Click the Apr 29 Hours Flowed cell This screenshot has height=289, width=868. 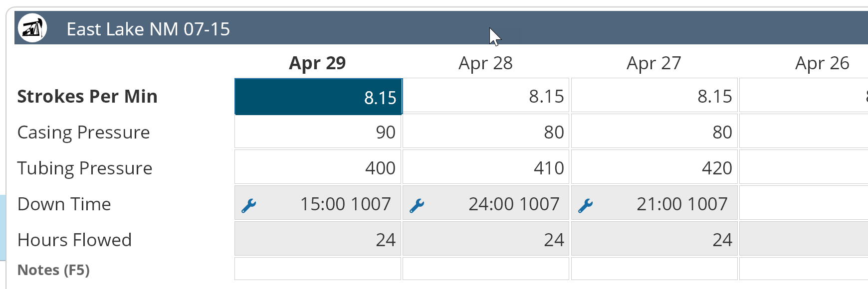[x=318, y=240]
